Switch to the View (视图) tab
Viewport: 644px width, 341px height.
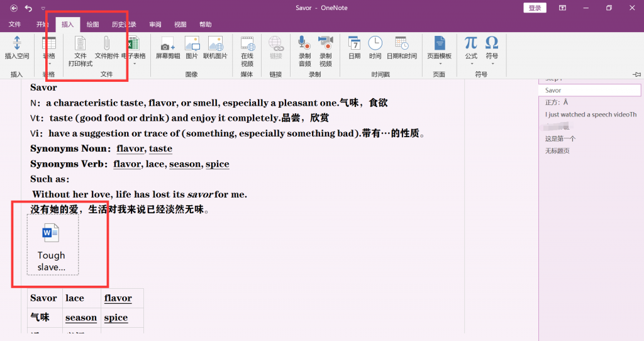point(180,25)
